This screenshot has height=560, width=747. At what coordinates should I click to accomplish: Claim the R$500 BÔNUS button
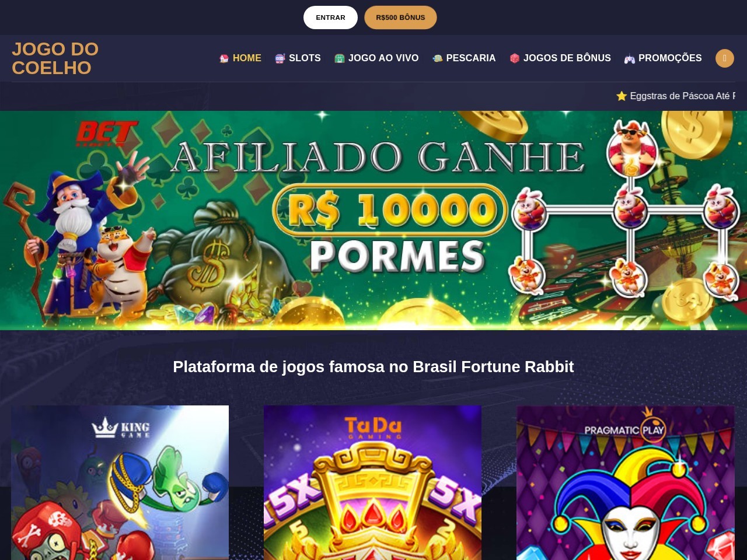[x=400, y=17]
